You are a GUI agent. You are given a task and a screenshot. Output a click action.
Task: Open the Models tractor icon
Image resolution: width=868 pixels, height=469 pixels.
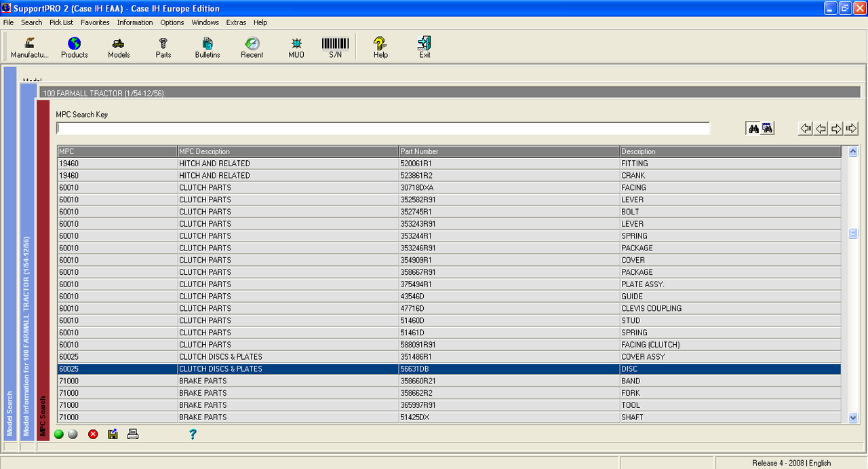(x=119, y=47)
